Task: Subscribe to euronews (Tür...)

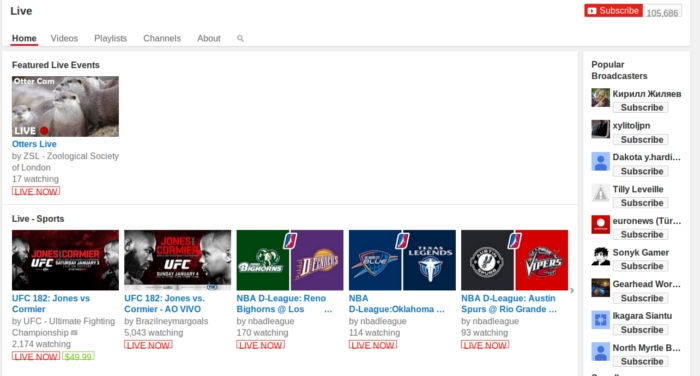Action: pyautogui.click(x=641, y=235)
